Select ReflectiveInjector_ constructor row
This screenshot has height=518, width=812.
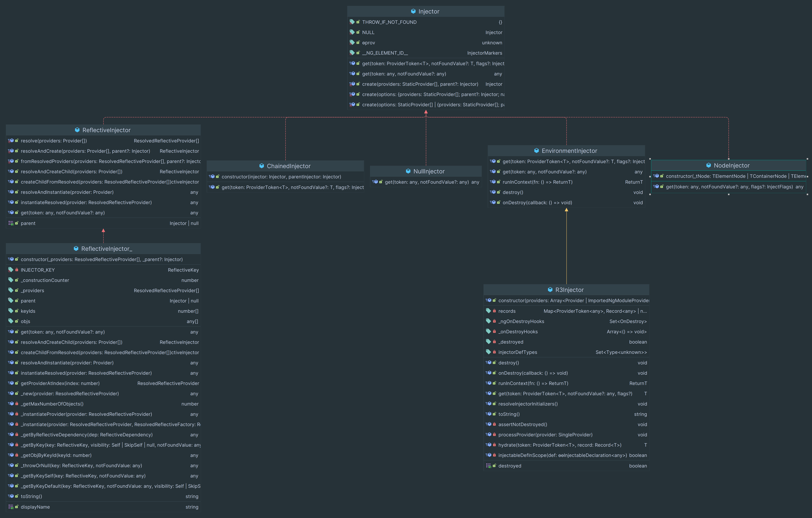point(103,259)
